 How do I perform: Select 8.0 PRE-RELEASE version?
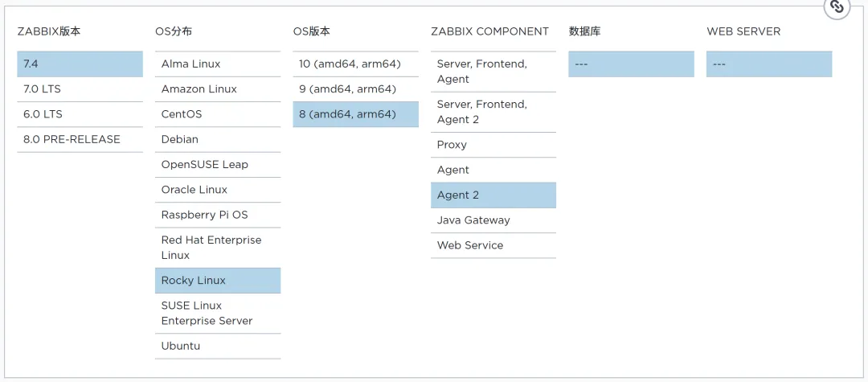[80, 139]
